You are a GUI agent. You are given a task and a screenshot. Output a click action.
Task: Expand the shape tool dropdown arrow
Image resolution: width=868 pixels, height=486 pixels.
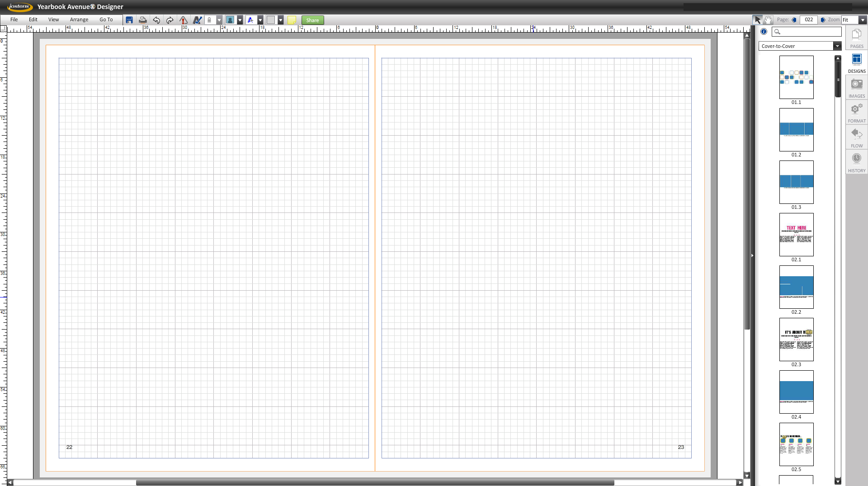(x=281, y=20)
